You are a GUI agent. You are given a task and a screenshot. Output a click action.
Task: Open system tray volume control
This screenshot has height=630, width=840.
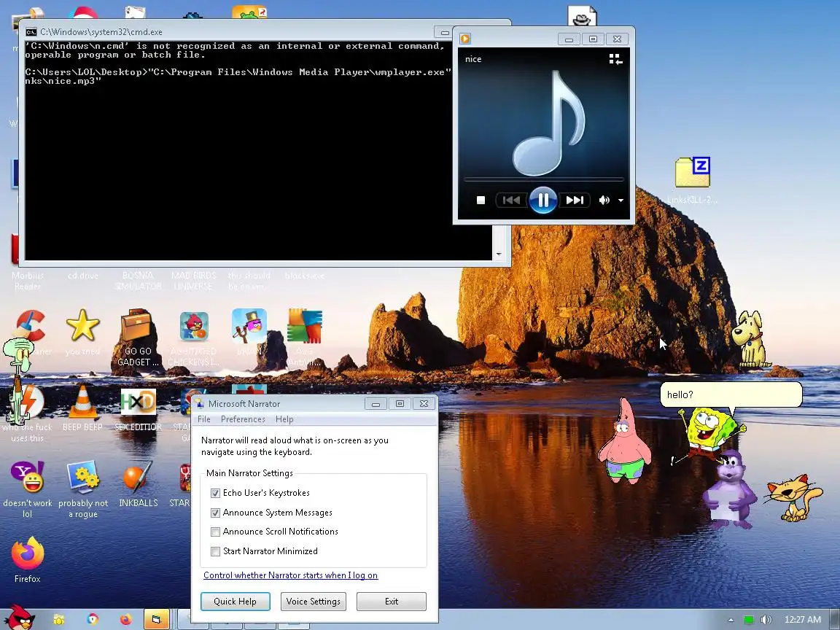(766, 620)
